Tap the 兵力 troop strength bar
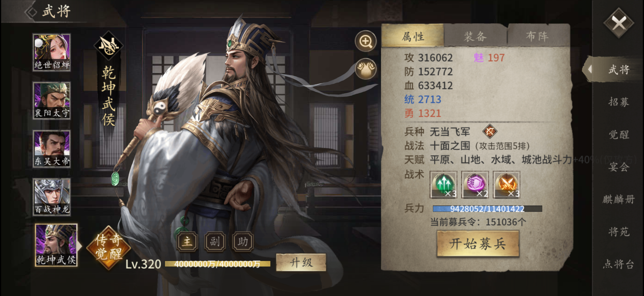 tap(487, 209)
